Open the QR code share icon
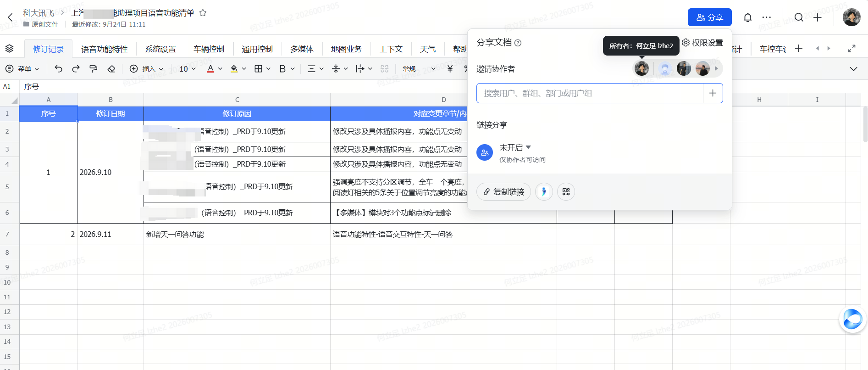This screenshot has height=370, width=868. pos(566,191)
